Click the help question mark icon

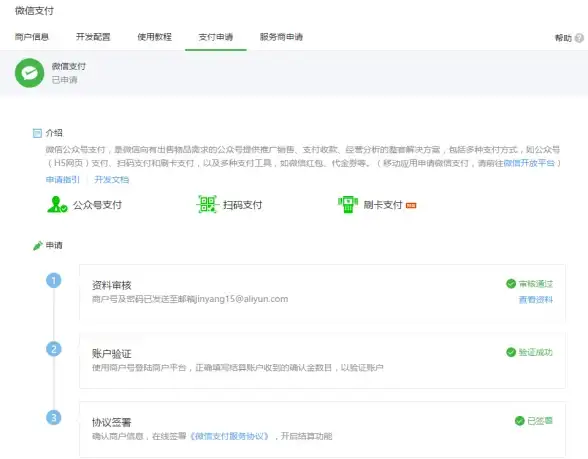coord(579,38)
